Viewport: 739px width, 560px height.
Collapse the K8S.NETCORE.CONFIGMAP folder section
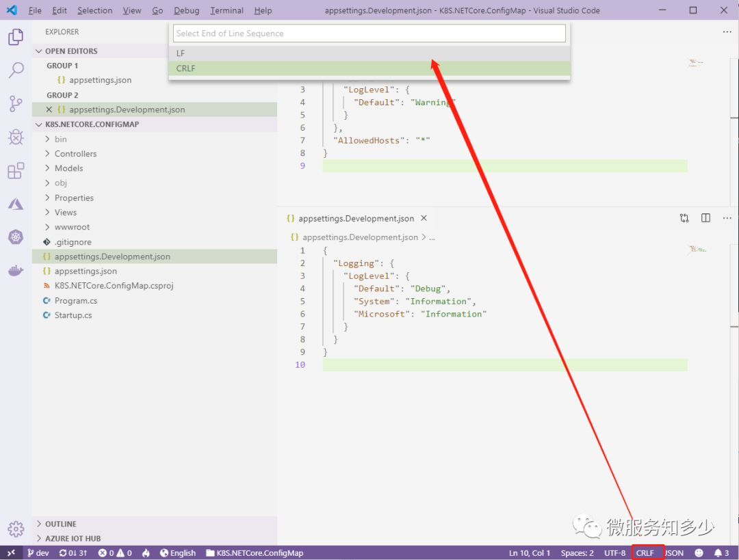pos(38,124)
